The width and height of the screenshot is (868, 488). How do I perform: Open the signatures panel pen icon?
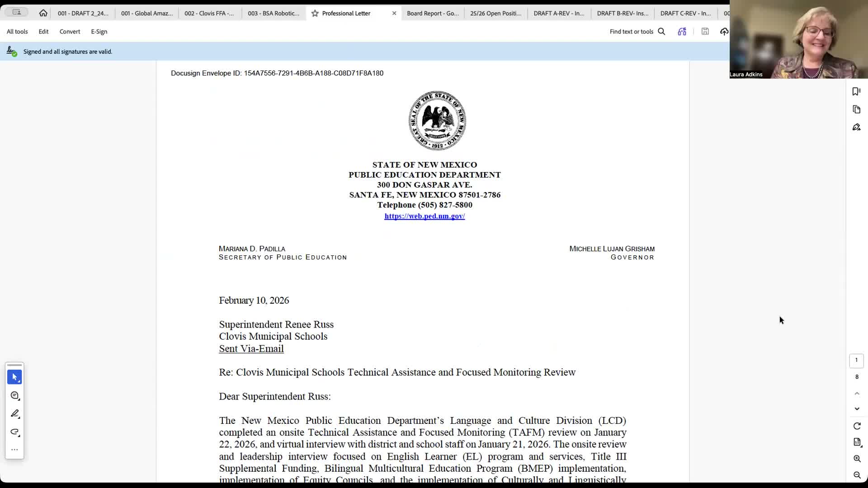tap(856, 127)
